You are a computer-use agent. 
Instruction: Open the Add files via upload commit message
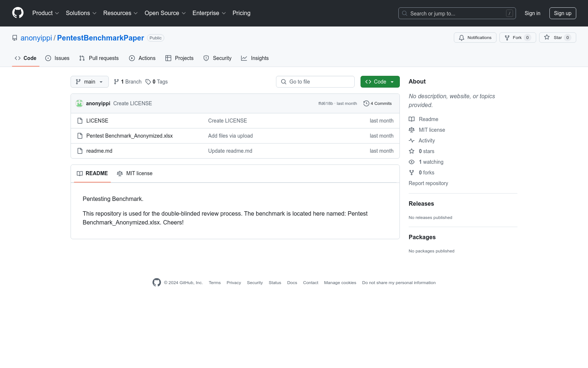230,136
